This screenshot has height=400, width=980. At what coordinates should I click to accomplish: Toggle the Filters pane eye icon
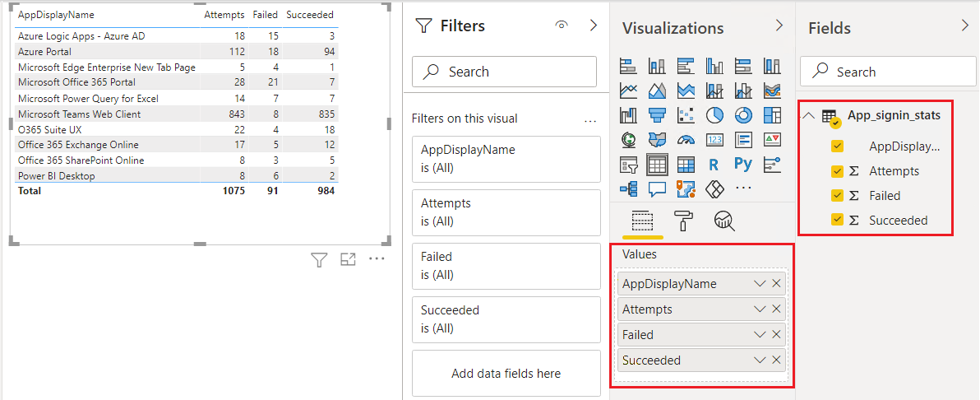pyautogui.click(x=562, y=26)
